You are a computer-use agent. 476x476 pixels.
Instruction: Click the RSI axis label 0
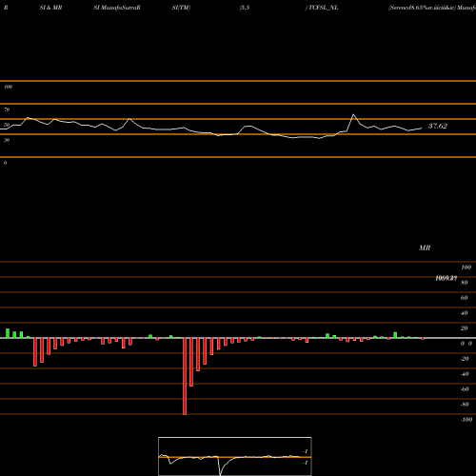coord(5,163)
